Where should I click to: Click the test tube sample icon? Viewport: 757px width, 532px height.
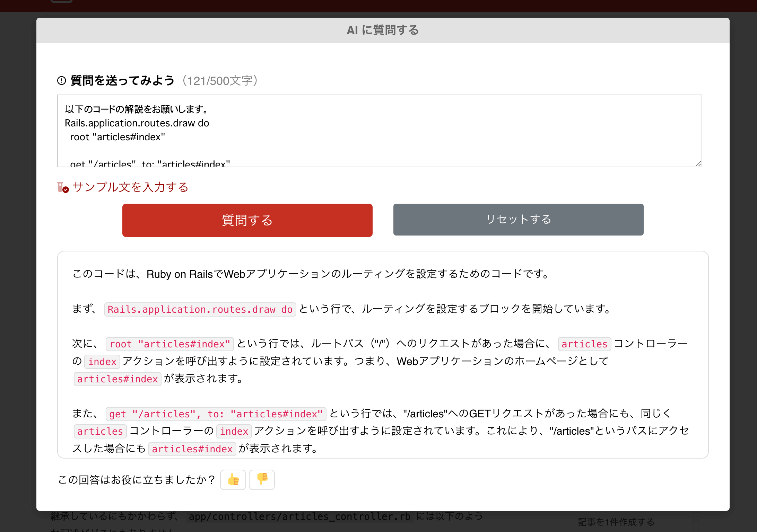(62, 187)
